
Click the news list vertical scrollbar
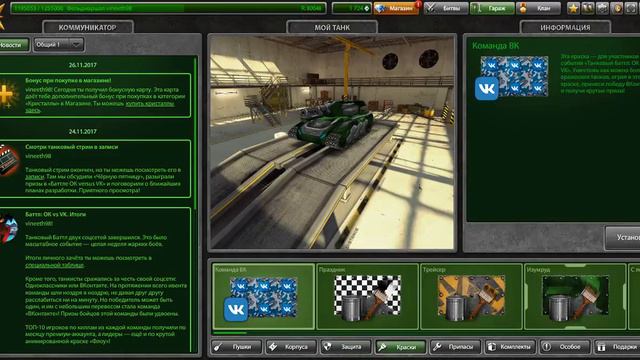click(195, 135)
